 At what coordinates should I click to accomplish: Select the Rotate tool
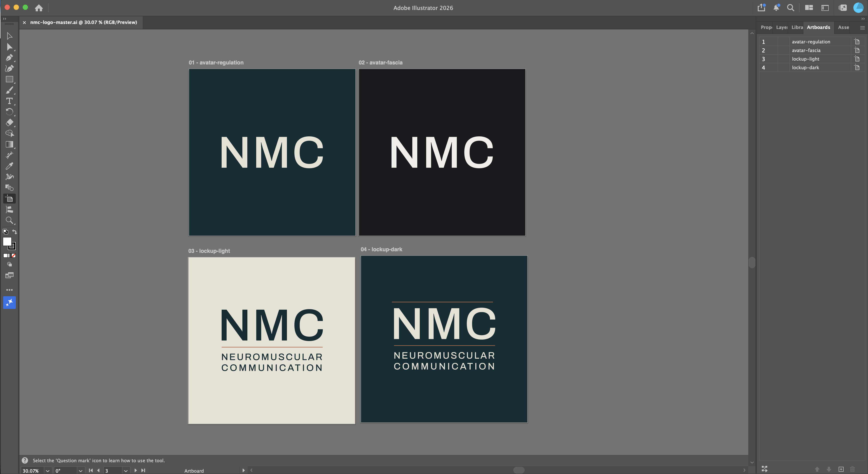point(9,112)
